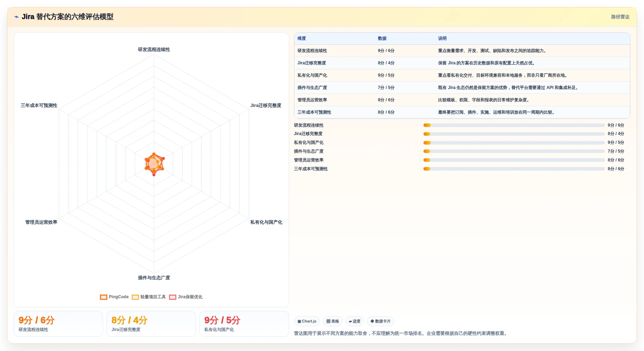The image size is (644, 351).
Task: Click the radar polygon at chart center
Action: coord(154,164)
